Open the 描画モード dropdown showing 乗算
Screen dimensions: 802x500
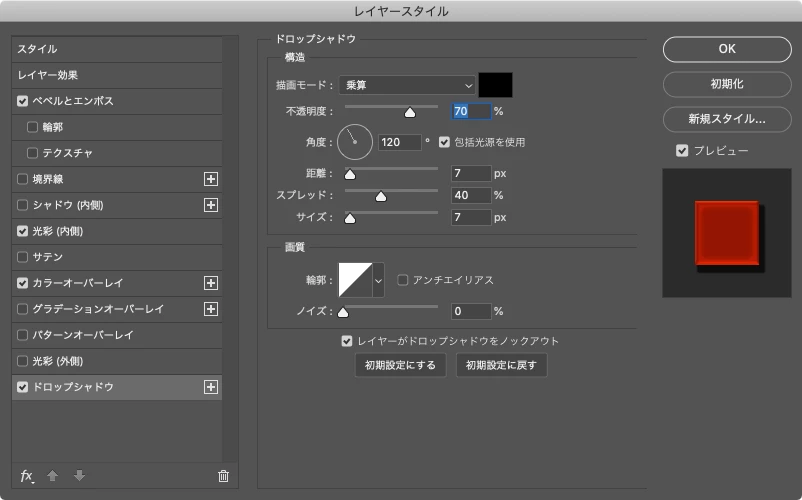coord(407,85)
